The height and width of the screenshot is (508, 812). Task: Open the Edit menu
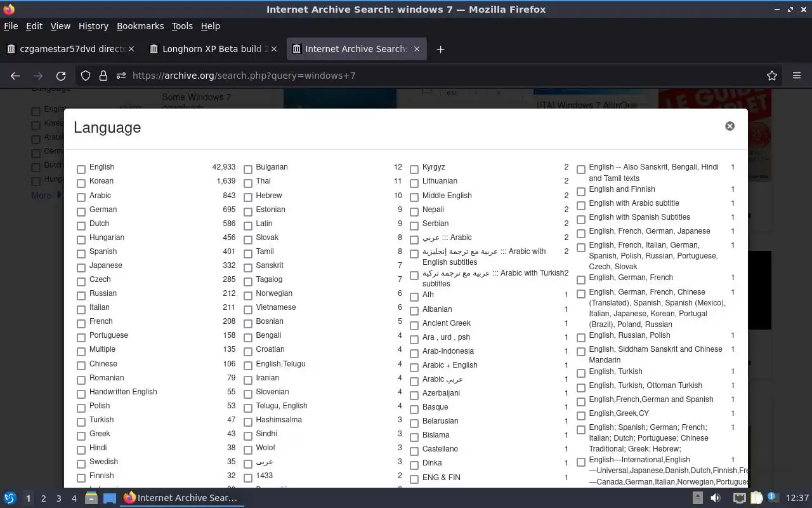pyautogui.click(x=34, y=26)
